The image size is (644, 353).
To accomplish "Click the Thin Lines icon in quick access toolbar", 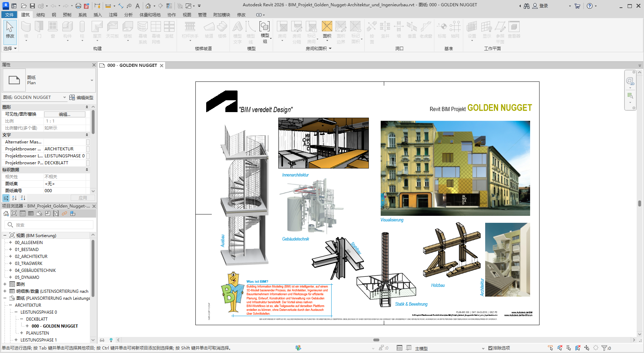I will [169, 6].
